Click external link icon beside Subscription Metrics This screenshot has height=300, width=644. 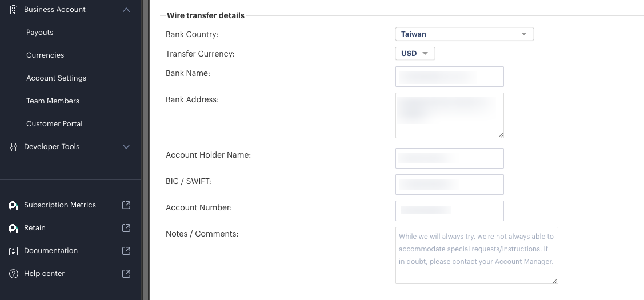pyautogui.click(x=126, y=205)
